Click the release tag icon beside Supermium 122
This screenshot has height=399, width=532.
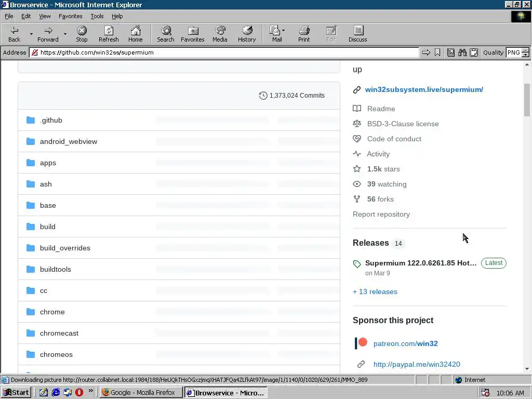[x=357, y=264]
